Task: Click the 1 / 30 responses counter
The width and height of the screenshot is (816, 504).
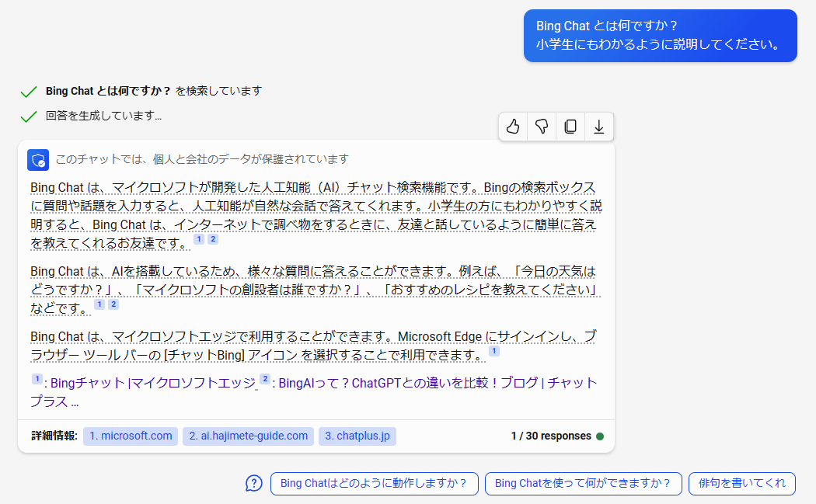Action: click(x=551, y=436)
